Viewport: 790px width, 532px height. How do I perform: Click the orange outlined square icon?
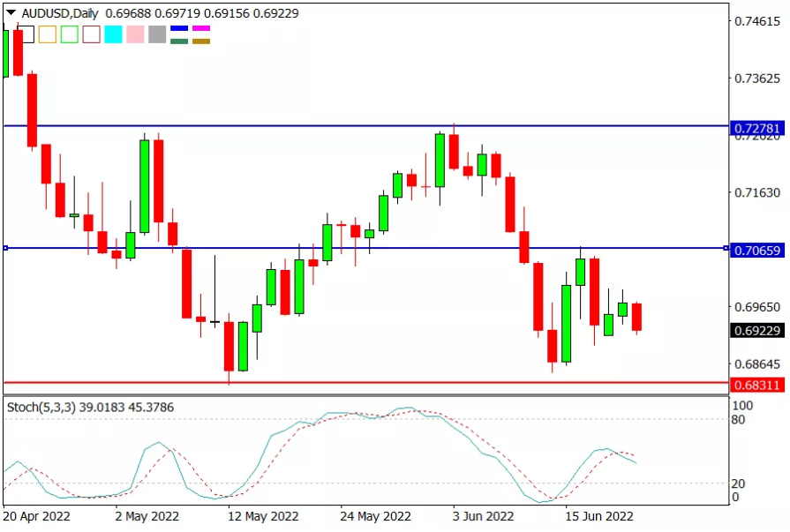click(48, 34)
